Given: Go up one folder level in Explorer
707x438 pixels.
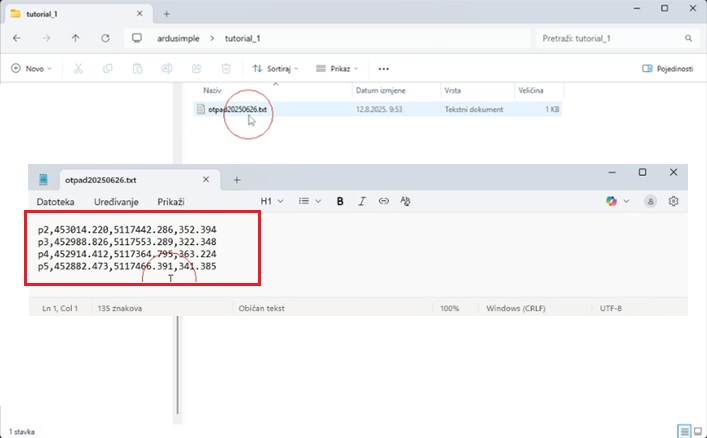Looking at the screenshot, I should point(75,38).
